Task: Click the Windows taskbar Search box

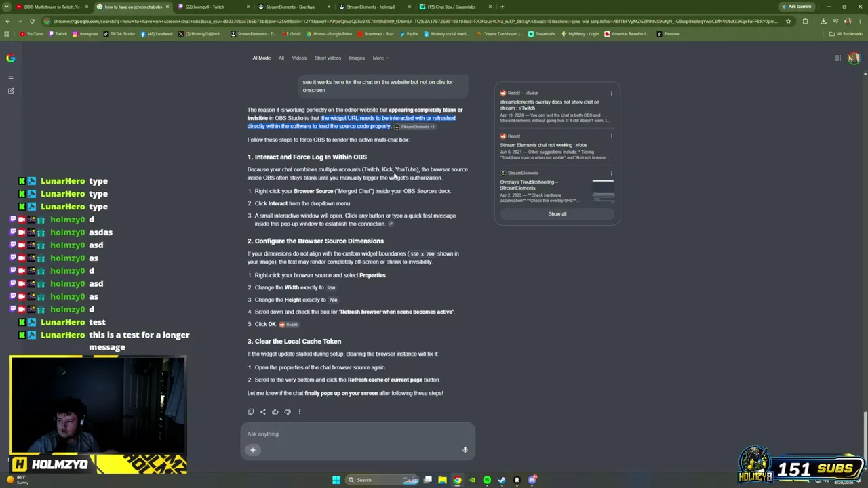Action: (383, 480)
